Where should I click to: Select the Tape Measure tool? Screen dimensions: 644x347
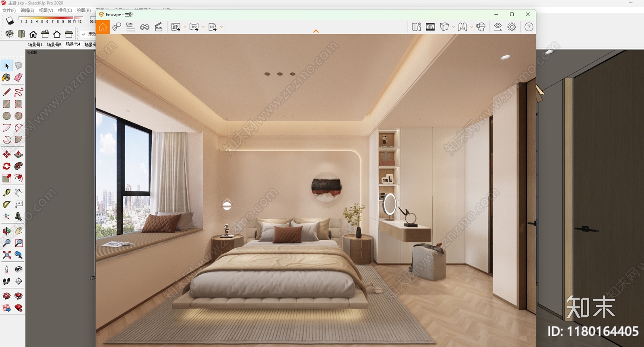click(x=6, y=192)
